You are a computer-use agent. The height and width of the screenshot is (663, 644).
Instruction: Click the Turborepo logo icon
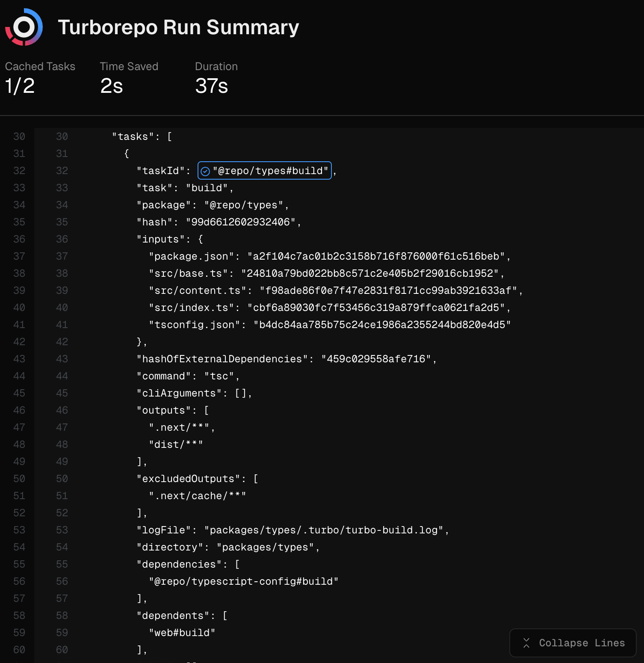point(24,27)
